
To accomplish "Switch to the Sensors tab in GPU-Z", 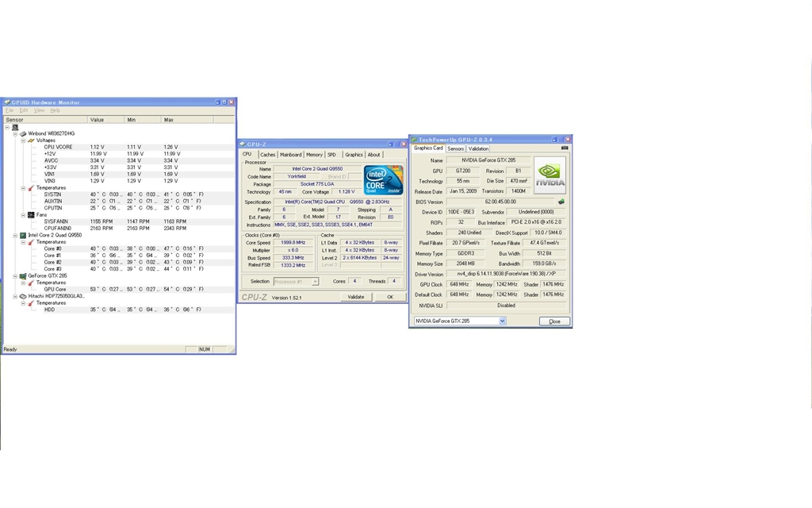I will (456, 148).
